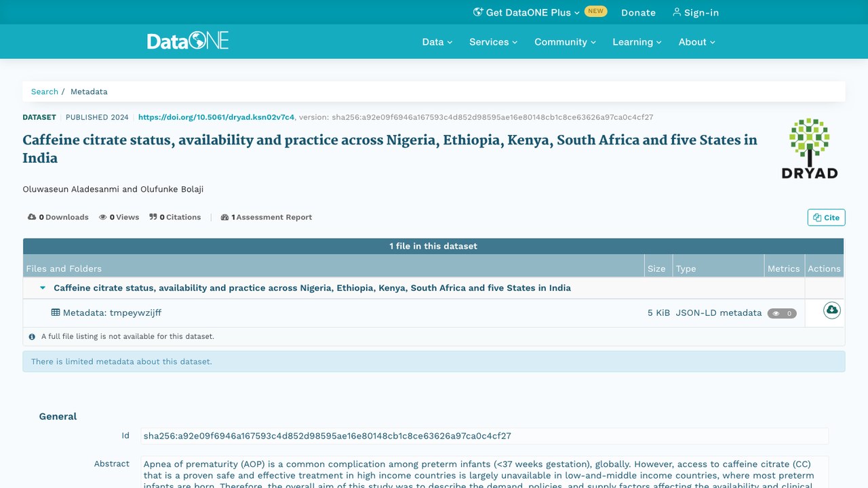Collapse the Caffeine citrate dataset folder row
The width and height of the screenshot is (868, 488).
point(43,288)
